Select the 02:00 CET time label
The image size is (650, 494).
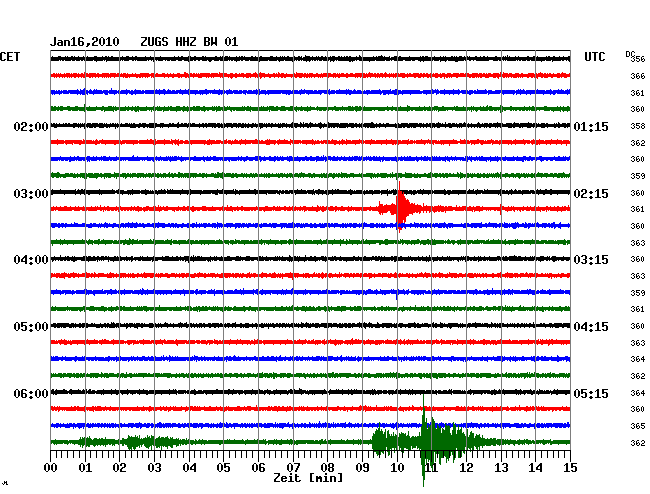coord(31,126)
